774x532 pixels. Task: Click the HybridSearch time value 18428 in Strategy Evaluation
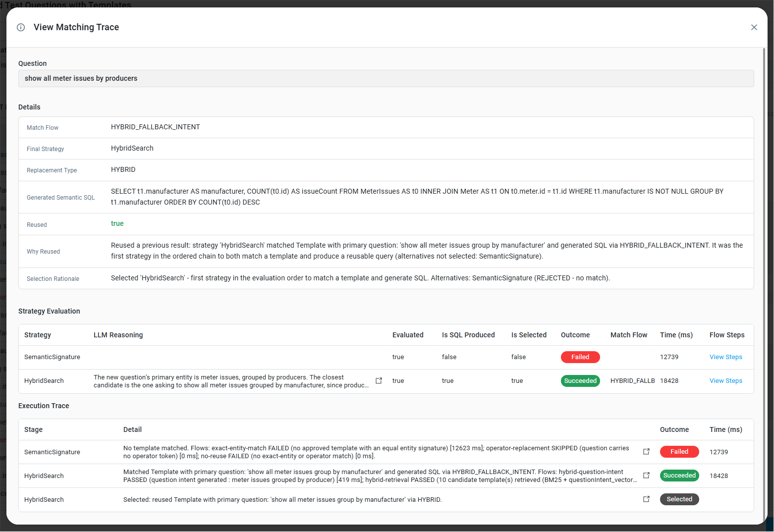click(669, 381)
